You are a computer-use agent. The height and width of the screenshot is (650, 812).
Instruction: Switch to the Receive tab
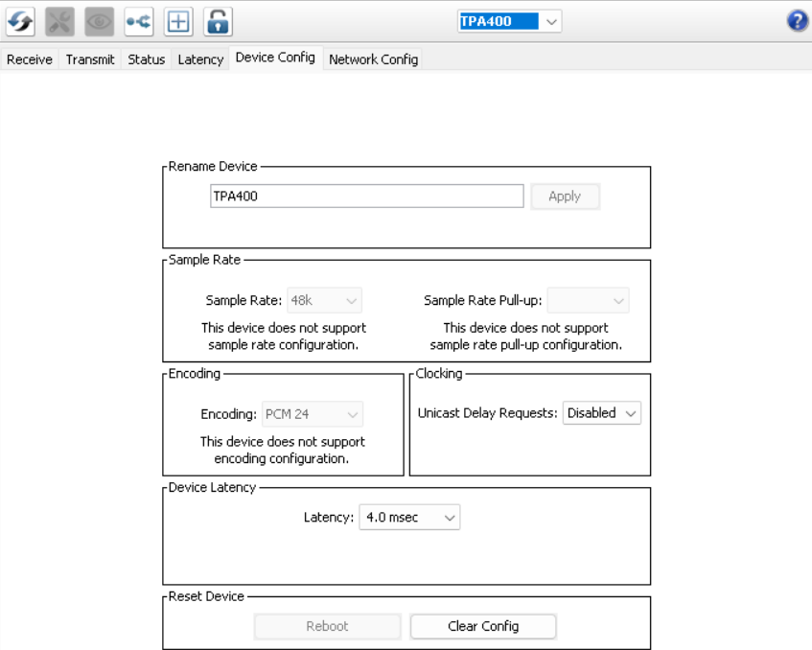tap(30, 59)
